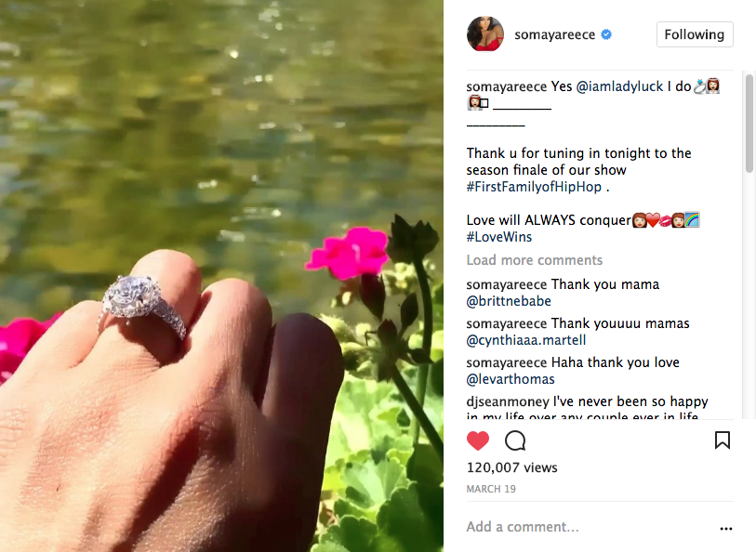Toggle the Following button
This screenshot has width=756, height=552.
point(695,34)
